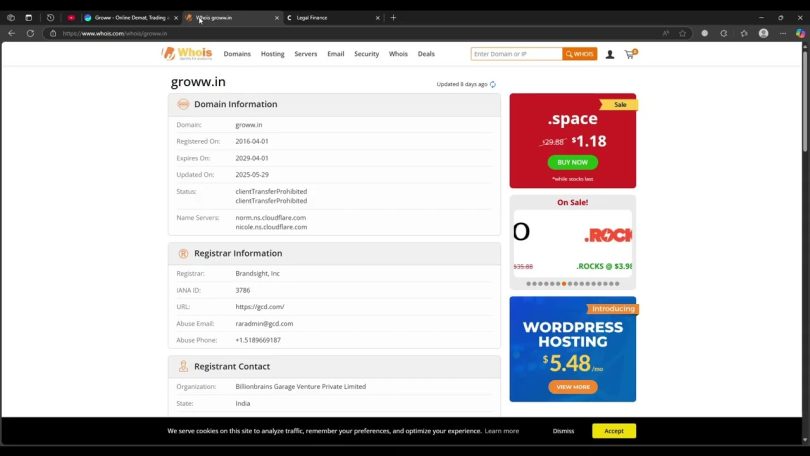The width and height of the screenshot is (810, 456).
Task: Click the browser address bar URL
Action: pyautogui.click(x=115, y=33)
